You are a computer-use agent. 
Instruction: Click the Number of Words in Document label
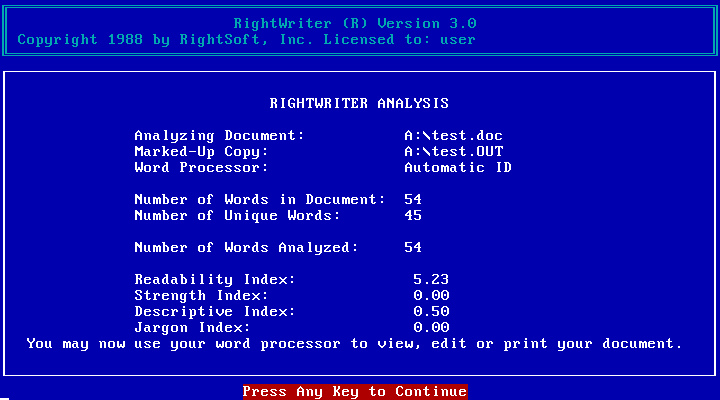[x=260, y=200]
